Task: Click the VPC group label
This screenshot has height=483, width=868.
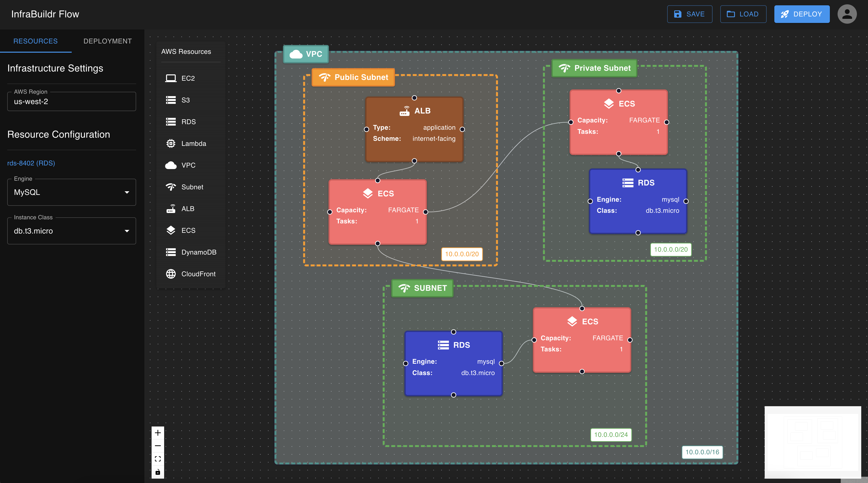Action: [x=306, y=54]
